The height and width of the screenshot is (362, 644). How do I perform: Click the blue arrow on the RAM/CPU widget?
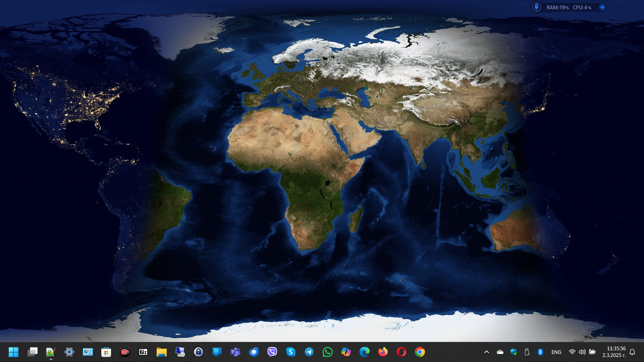click(602, 7)
